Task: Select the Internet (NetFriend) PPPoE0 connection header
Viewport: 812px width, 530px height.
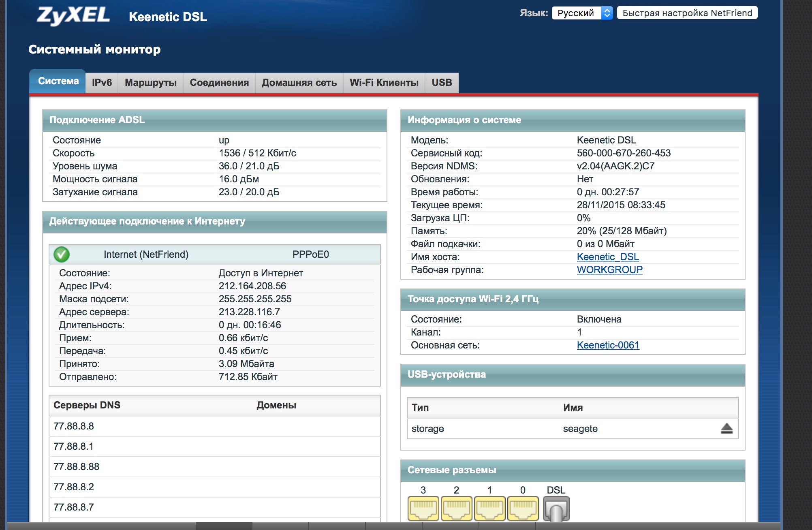Action: click(215, 254)
